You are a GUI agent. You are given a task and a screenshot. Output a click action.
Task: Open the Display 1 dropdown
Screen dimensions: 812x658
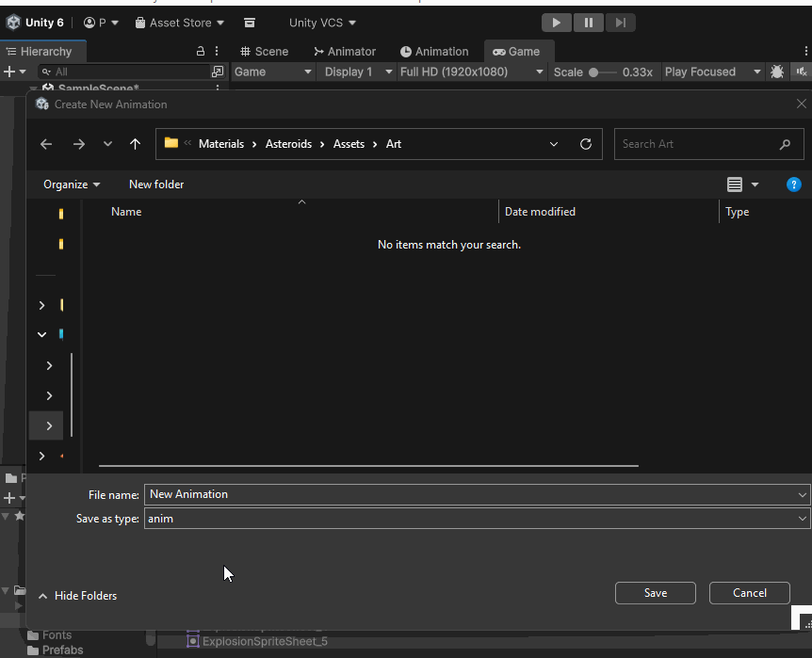pos(358,72)
